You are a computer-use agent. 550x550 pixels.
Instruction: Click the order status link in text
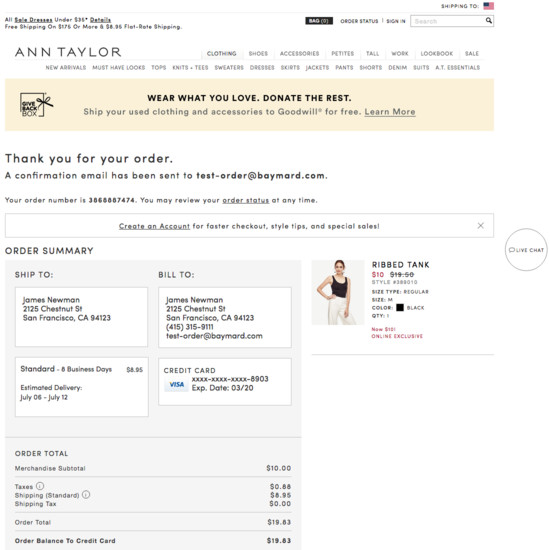tap(246, 200)
